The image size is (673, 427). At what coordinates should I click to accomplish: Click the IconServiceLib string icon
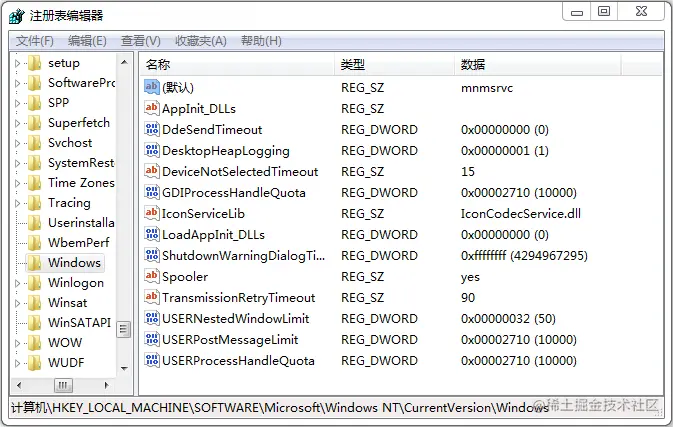152,213
